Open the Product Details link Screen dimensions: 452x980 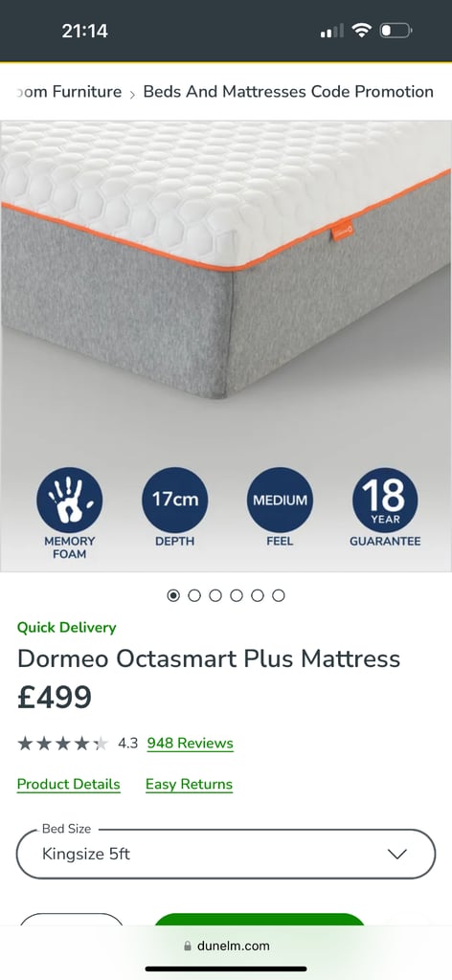pos(69,785)
